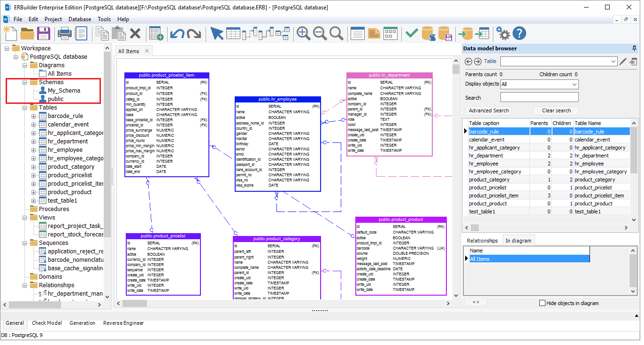Screen dimensions: 644x345
Task: Select the pointer selection tool
Action: [216, 33]
